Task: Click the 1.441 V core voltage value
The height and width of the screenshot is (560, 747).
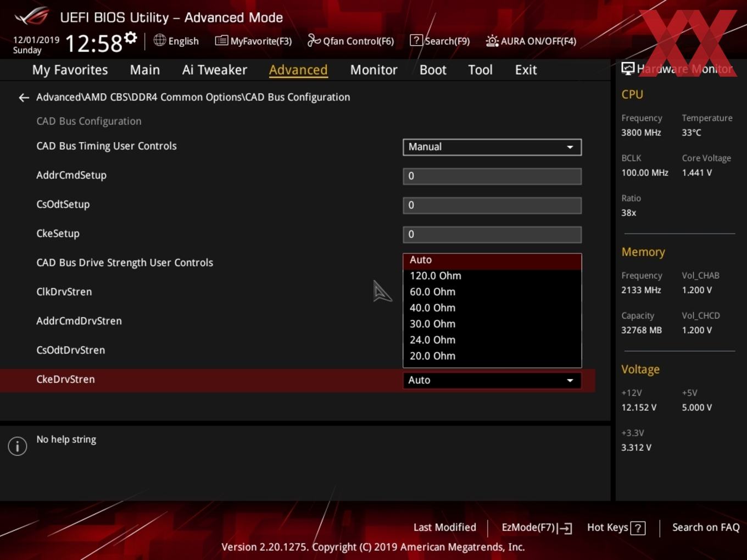Action: [x=696, y=173]
